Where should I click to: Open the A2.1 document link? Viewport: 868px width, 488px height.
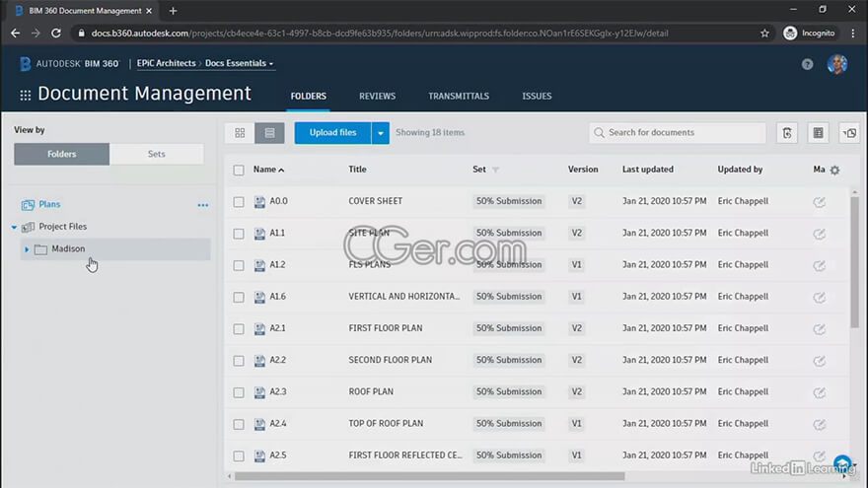[277, 328]
